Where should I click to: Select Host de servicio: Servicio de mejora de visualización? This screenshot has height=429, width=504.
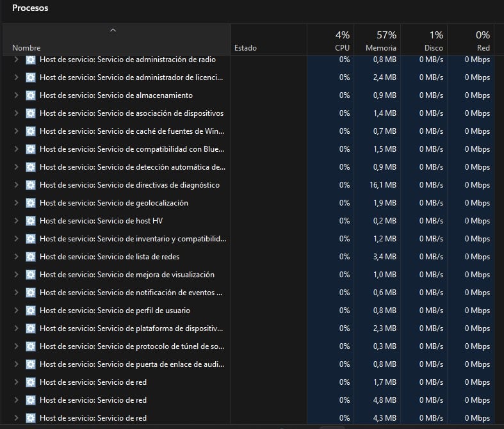pyautogui.click(x=127, y=275)
